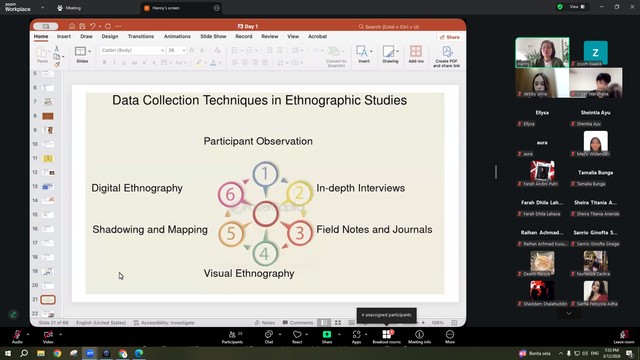Click the Format Painter brush icon
The image size is (640, 360).
(x=57, y=64)
